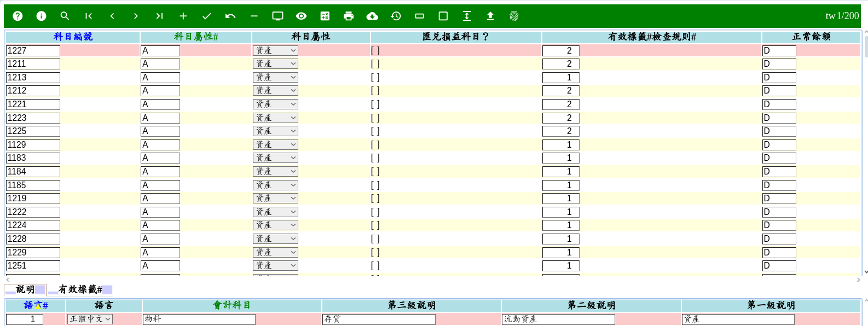The width and height of the screenshot is (868, 326).
Task: Jump to the first record
Action: tap(89, 16)
